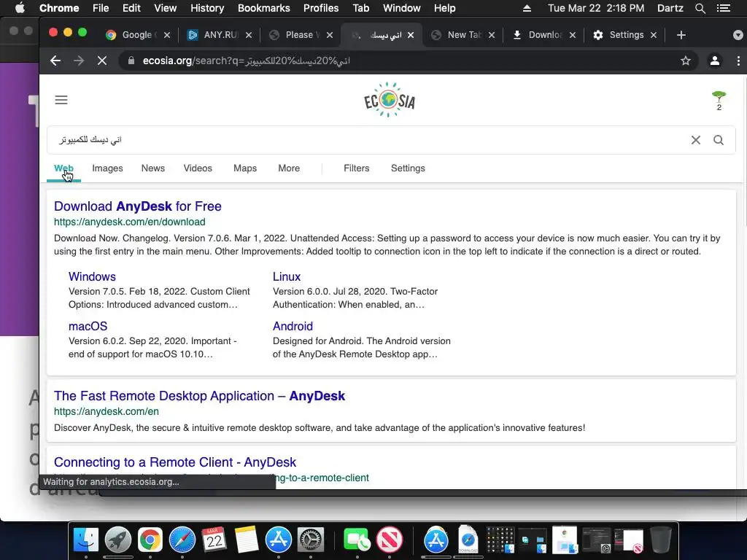Open Notes from the Dock

(x=246, y=540)
